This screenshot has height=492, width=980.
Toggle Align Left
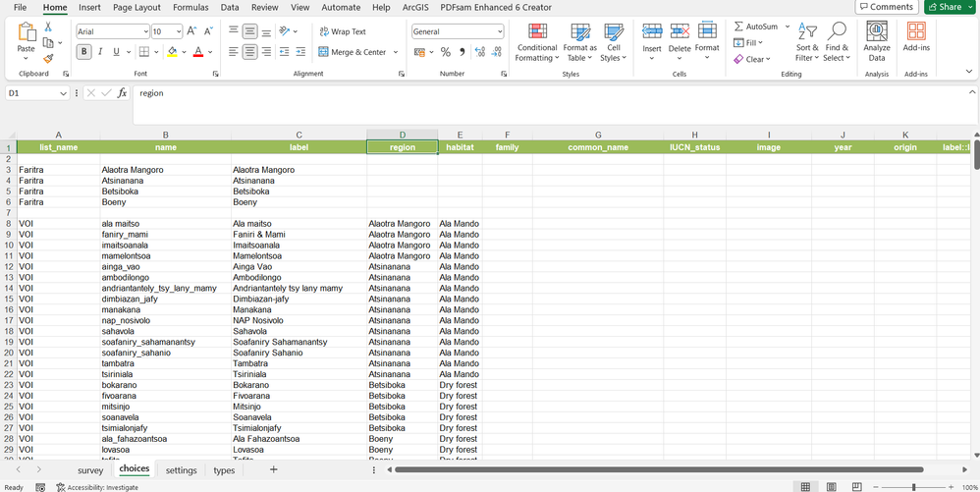tap(233, 52)
